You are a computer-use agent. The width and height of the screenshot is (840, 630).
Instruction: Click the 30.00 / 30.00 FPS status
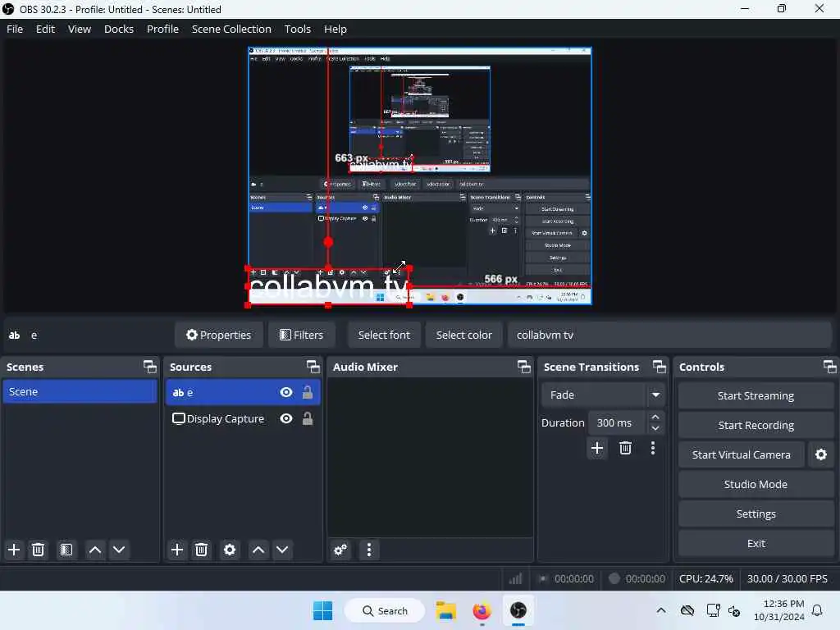[787, 578]
